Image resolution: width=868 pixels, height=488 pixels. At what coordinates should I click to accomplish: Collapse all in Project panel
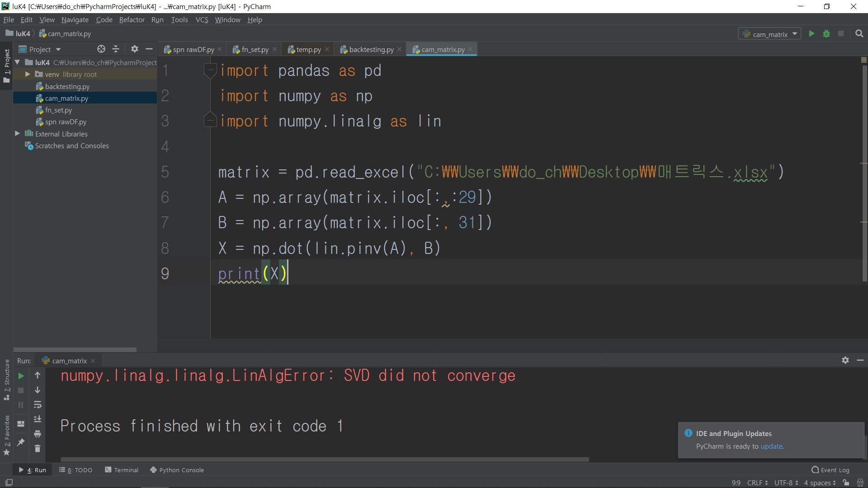click(116, 49)
